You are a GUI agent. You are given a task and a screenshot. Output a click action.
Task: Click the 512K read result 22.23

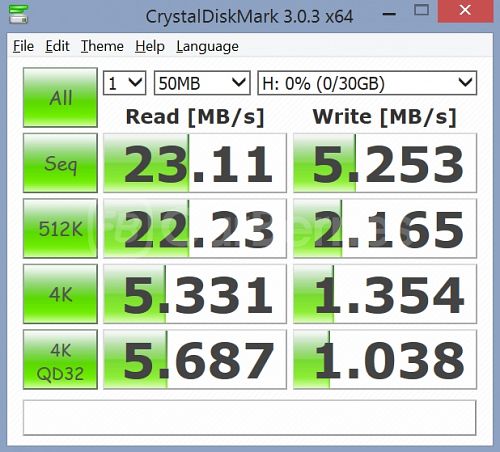coord(195,228)
